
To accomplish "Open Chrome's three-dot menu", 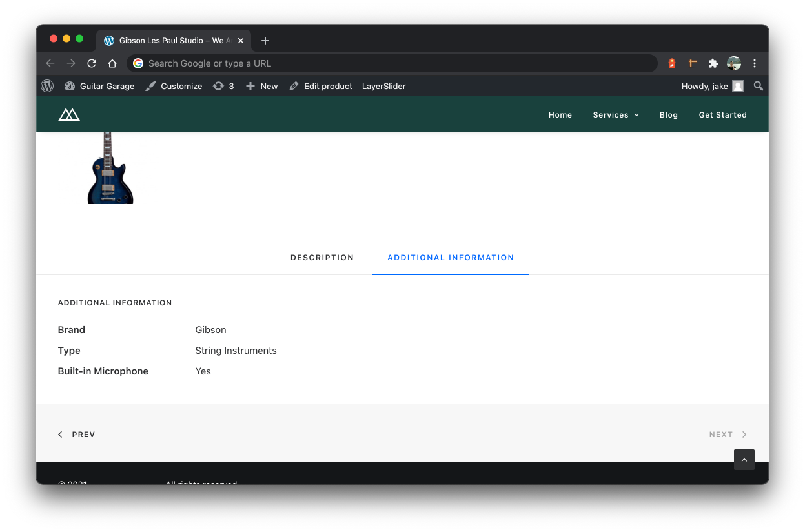I will 754,63.
